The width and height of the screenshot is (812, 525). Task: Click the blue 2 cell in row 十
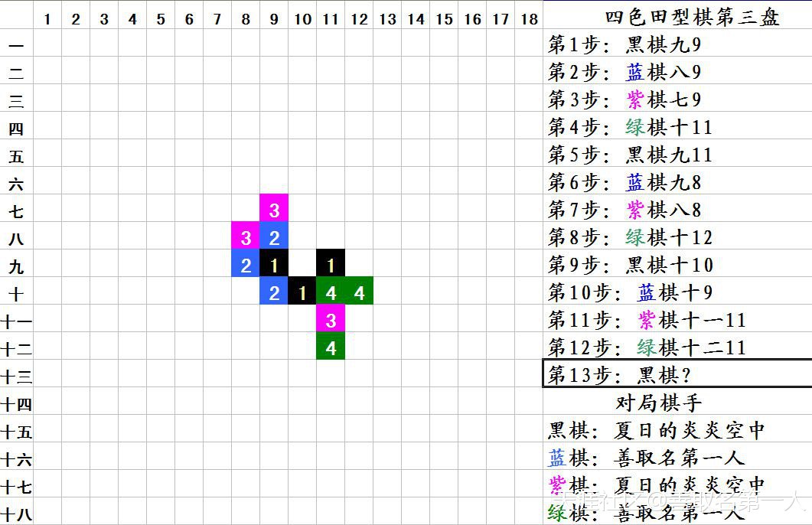tap(274, 291)
